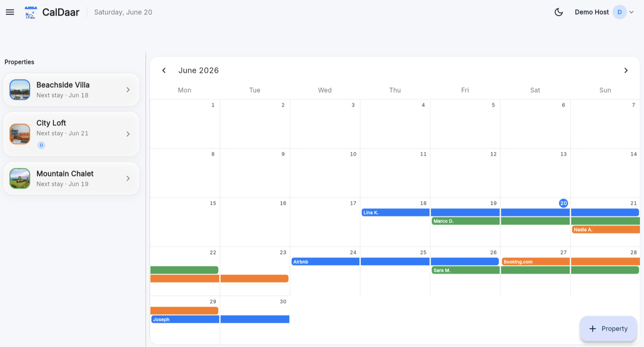Open the Sara M. booking on June 26
The height and width of the screenshot is (347, 644).
point(466,270)
